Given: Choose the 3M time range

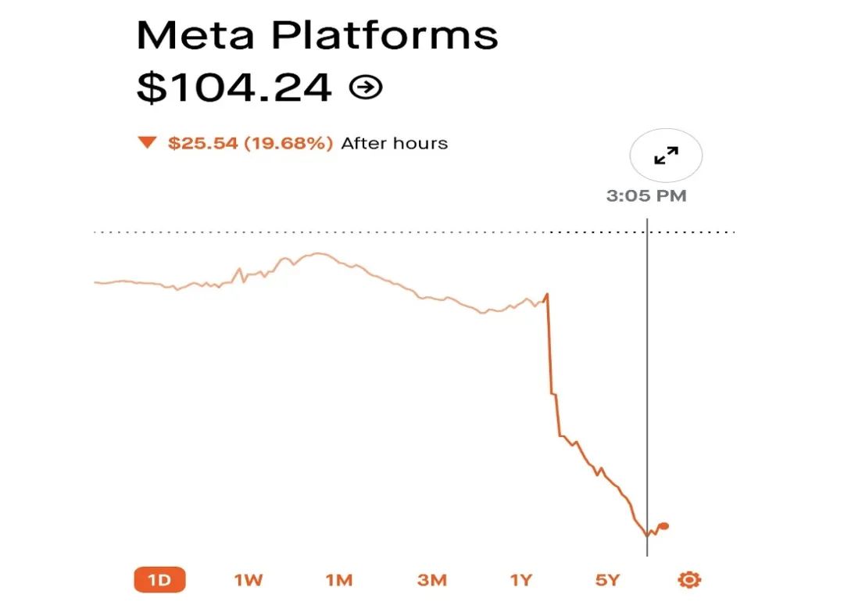Looking at the screenshot, I should tap(431, 580).
